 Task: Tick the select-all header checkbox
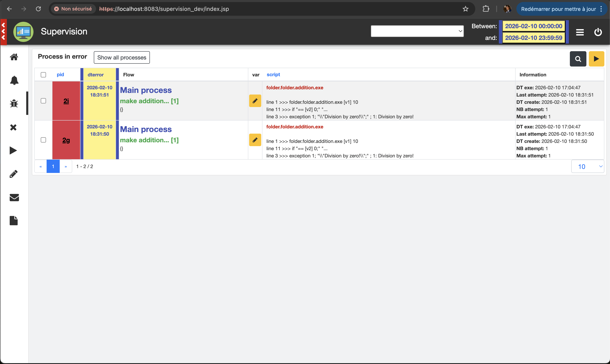pyautogui.click(x=43, y=75)
